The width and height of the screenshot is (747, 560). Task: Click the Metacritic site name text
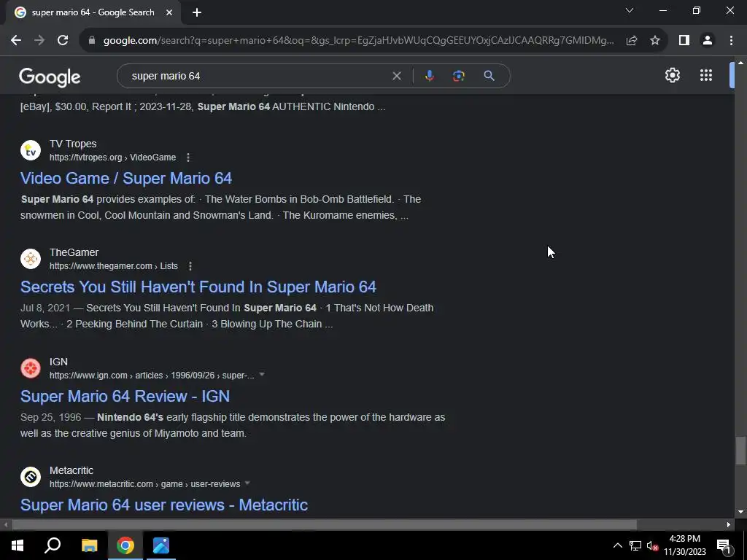71,470
